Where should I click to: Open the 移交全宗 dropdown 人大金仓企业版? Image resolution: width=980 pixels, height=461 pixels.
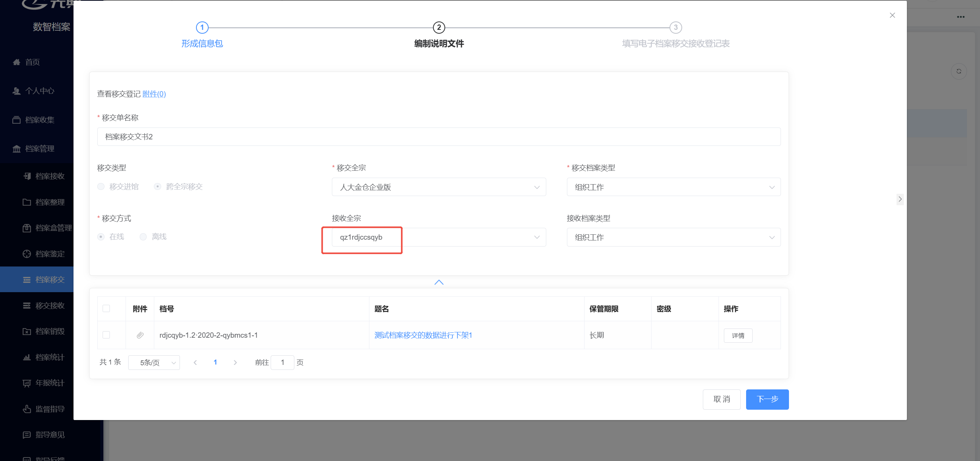pyautogui.click(x=439, y=187)
